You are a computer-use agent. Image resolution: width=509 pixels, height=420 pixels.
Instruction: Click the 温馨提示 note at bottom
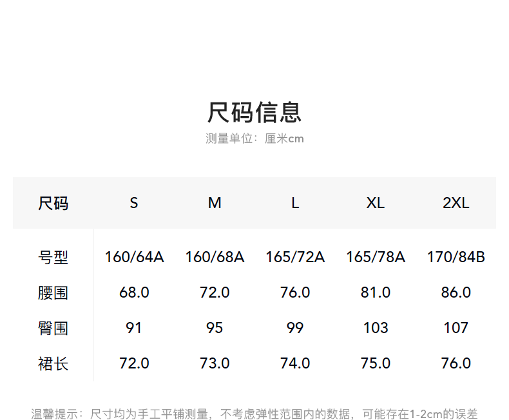[254, 414]
